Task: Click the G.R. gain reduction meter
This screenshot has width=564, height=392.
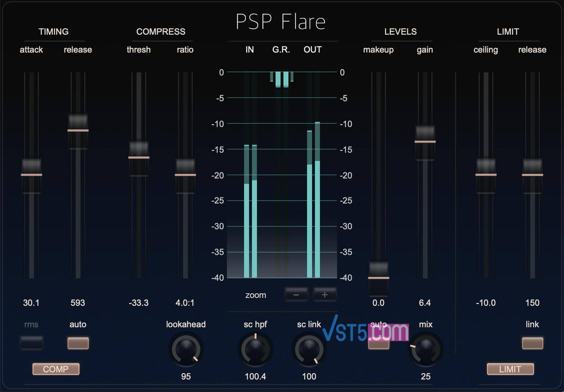Action: (282, 175)
